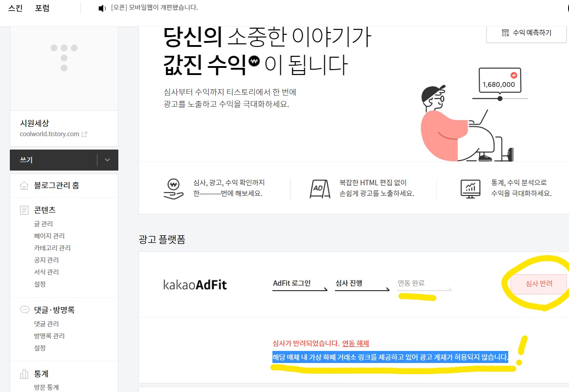Click the highlighted 가상 화폐 거래소 rejection reason
569x392 pixels.
point(390,357)
